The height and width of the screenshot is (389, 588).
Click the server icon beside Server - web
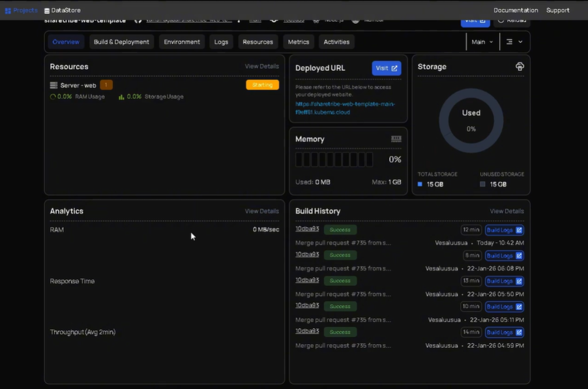(53, 85)
